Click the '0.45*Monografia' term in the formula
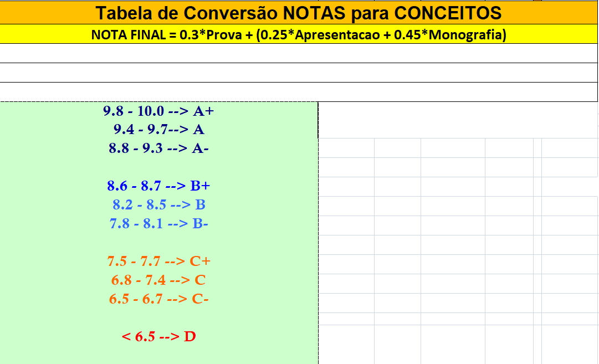This screenshot has width=599, height=364. pyautogui.click(x=449, y=35)
